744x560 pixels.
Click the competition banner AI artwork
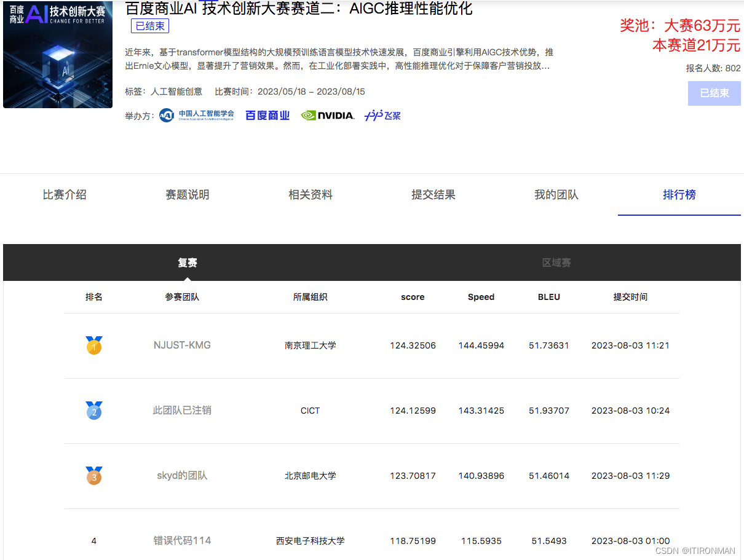coord(57,54)
